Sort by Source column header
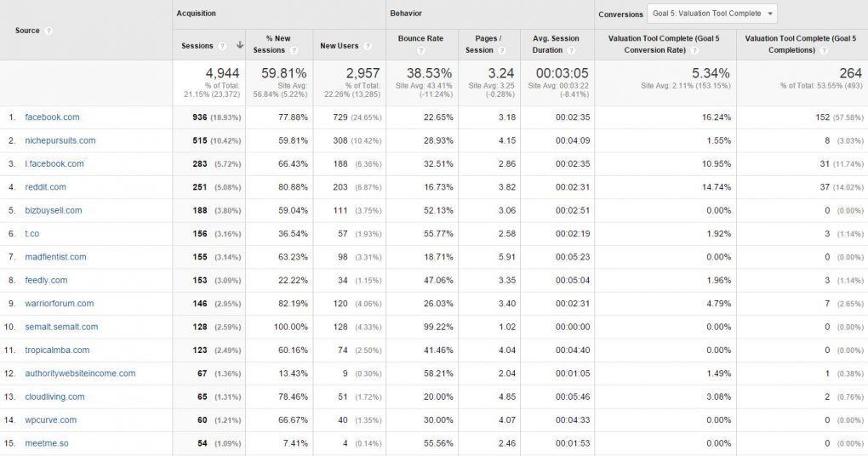The height and width of the screenshot is (456, 868). [27, 31]
